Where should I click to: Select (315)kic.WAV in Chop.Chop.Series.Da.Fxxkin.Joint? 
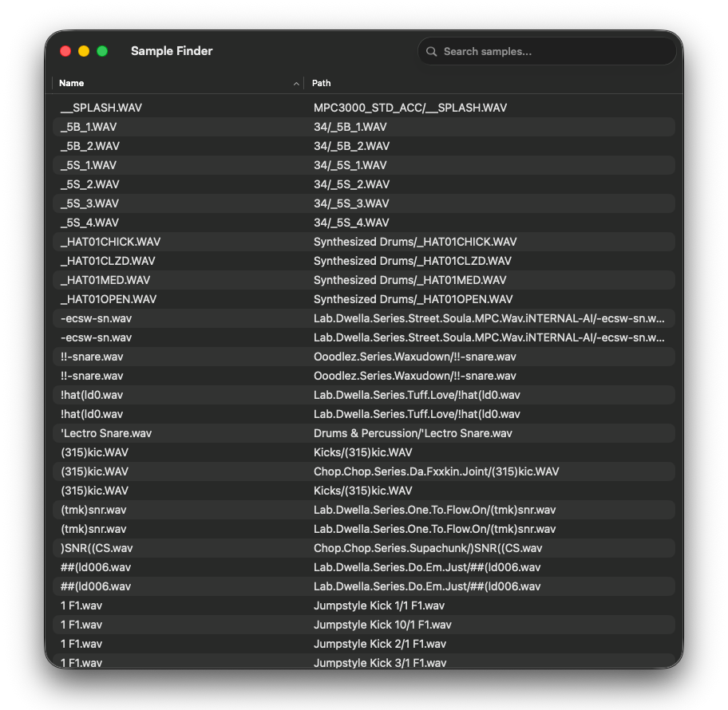(364, 471)
